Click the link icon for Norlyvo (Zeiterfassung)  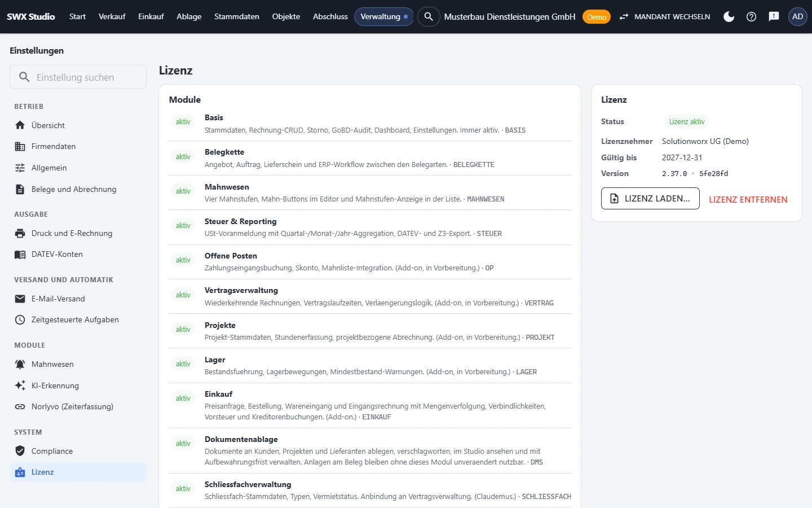(x=20, y=406)
